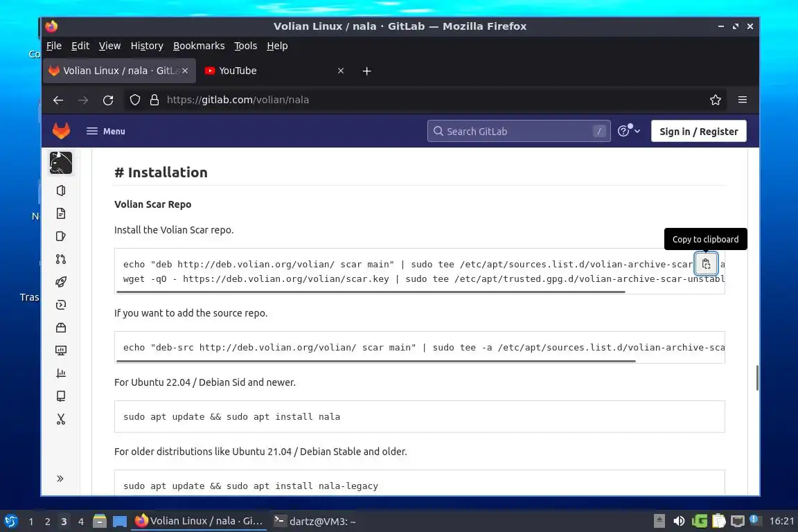Close the YouTube tab
798x532 pixels.
tap(341, 71)
